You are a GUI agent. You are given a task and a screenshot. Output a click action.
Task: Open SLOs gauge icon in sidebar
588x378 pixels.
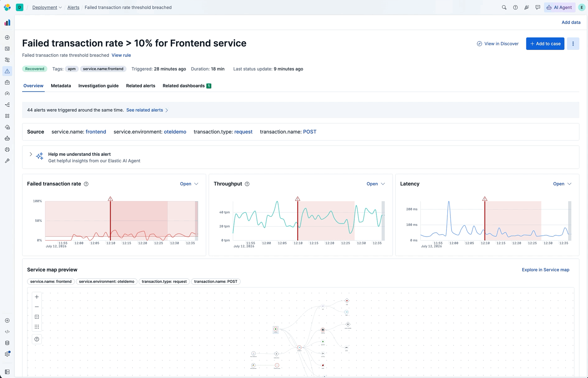pos(7,93)
